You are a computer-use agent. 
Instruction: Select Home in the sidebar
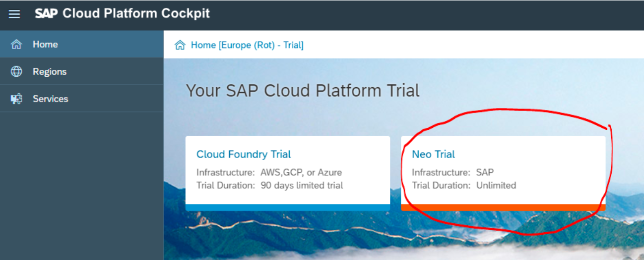[x=82, y=44]
